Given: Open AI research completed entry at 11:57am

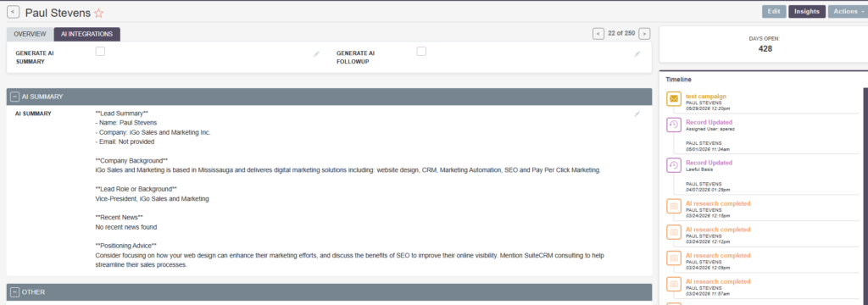Looking at the screenshot, I should coord(718,281).
